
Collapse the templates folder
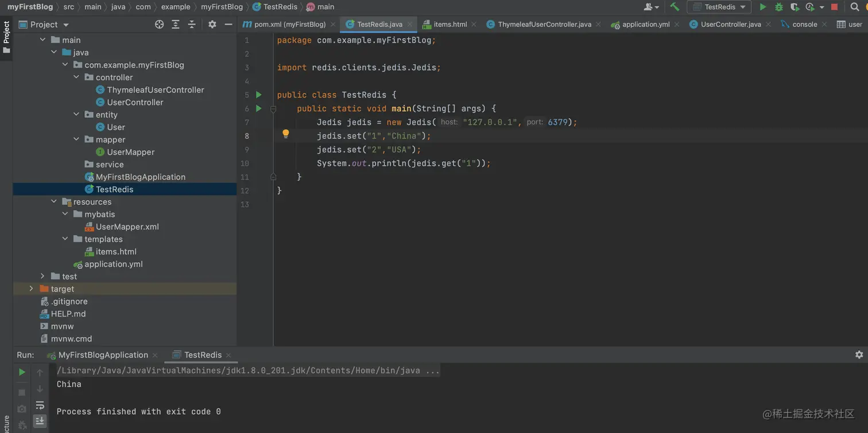[x=65, y=239]
